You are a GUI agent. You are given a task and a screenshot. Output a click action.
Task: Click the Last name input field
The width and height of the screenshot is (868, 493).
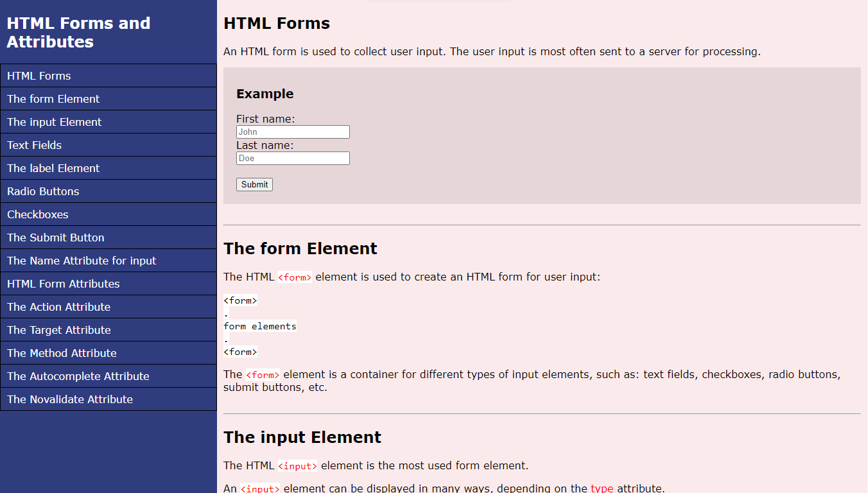pyautogui.click(x=293, y=158)
